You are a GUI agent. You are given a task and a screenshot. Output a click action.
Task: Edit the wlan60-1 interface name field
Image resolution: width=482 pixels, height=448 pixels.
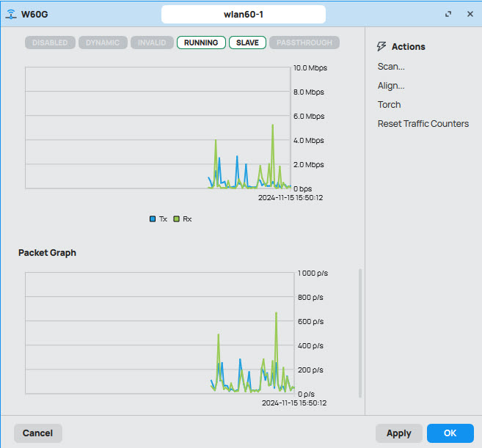[x=243, y=15]
